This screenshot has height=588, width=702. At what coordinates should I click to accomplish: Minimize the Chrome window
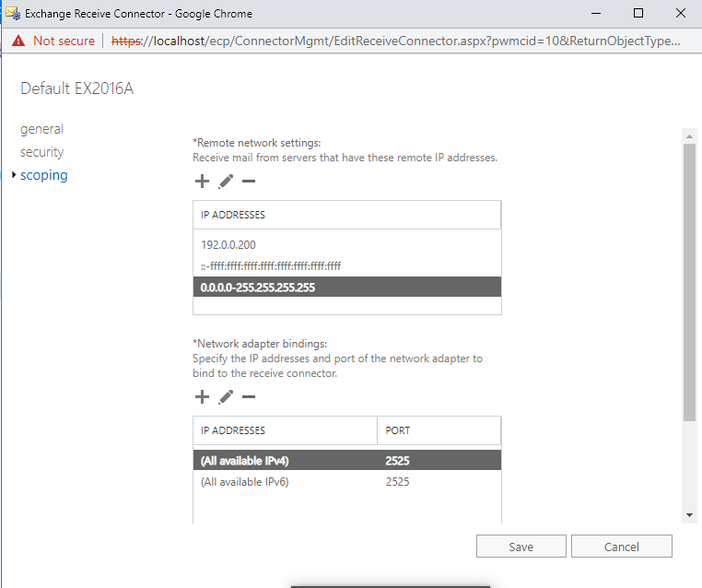pyautogui.click(x=596, y=14)
